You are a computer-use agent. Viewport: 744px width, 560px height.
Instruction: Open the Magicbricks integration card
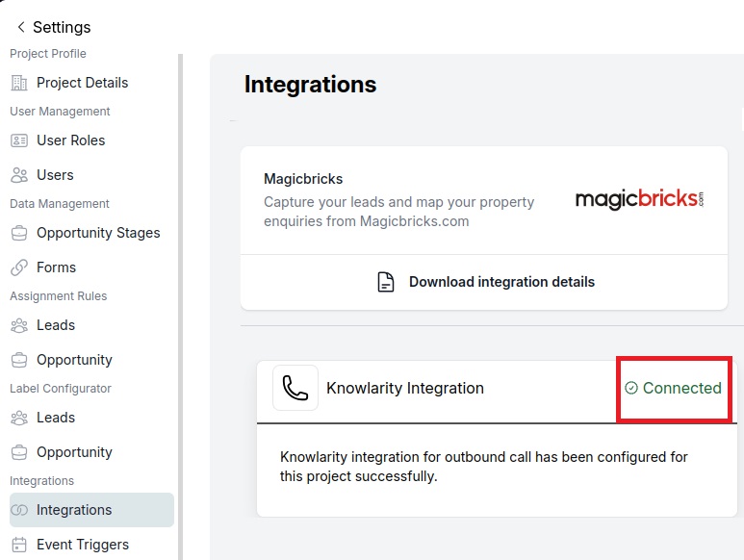pos(484,200)
